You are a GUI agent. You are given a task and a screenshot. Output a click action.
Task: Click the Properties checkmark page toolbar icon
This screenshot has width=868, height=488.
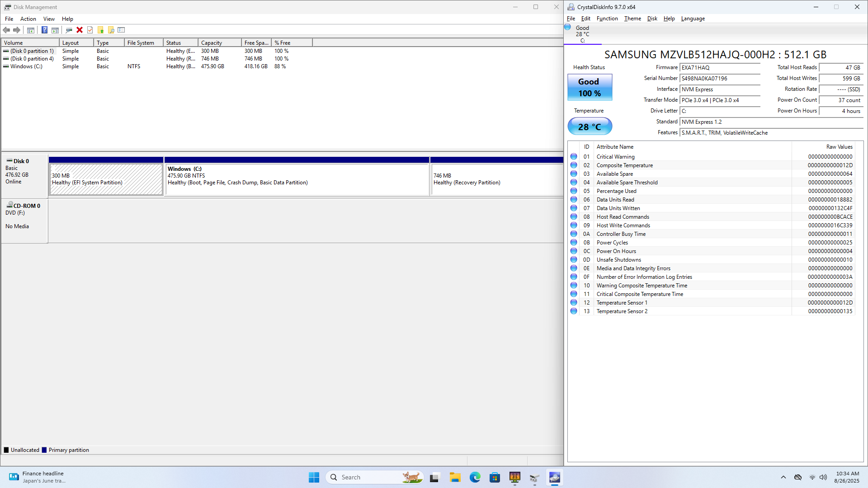pyautogui.click(x=90, y=30)
